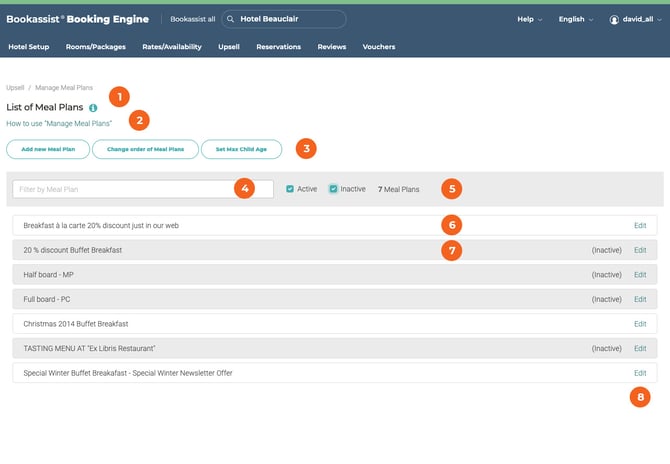This screenshot has width=670, height=464.
Task: Open the Vouchers menu item
Action: (x=378, y=47)
